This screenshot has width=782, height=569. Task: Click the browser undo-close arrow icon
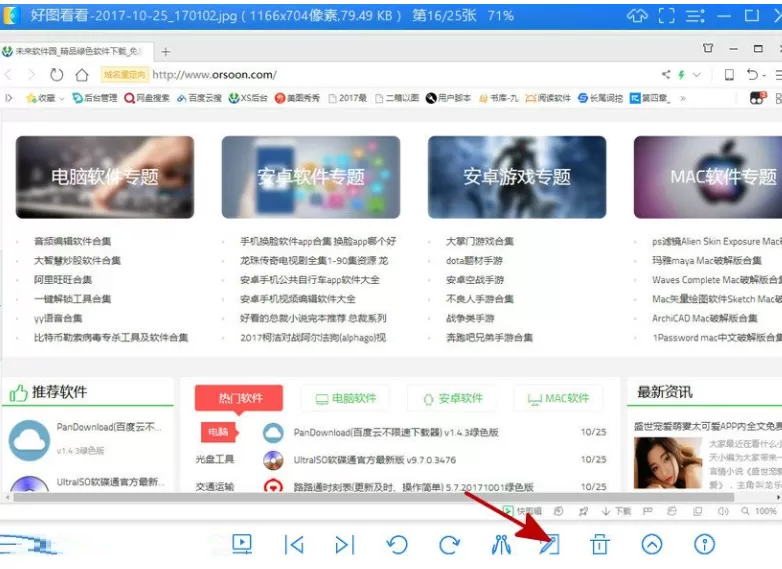pyautogui.click(x=753, y=75)
